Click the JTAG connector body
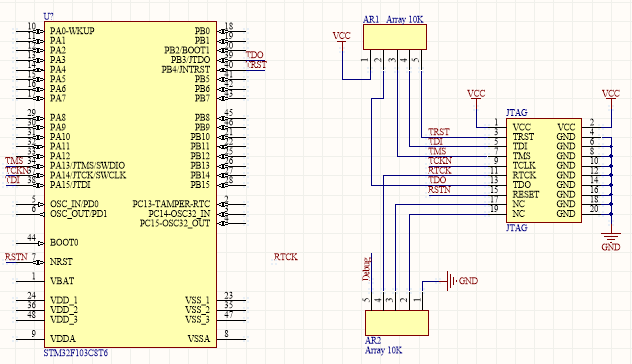The width and height of the screenshot is (632, 364). tap(544, 170)
